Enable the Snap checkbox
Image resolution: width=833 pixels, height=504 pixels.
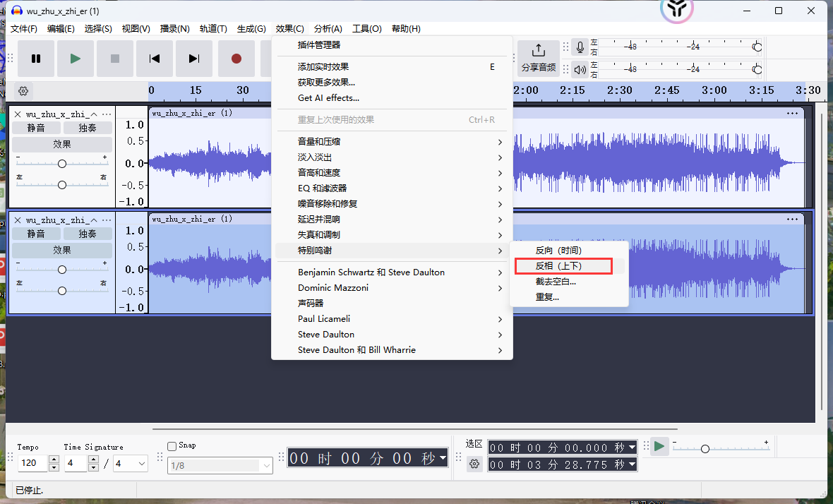[172, 445]
